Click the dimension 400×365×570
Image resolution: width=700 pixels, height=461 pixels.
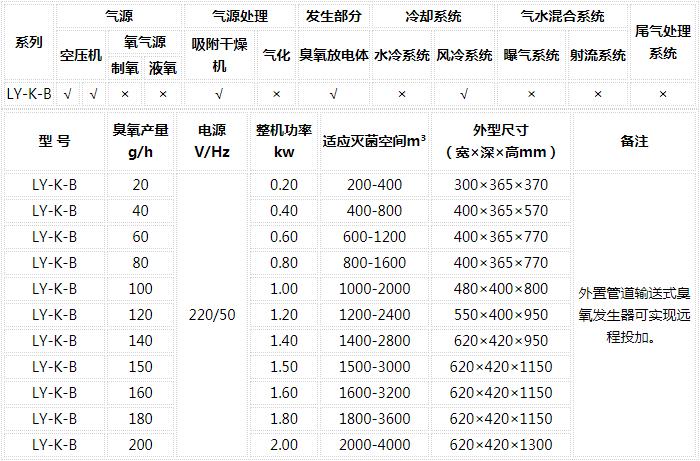click(x=501, y=211)
